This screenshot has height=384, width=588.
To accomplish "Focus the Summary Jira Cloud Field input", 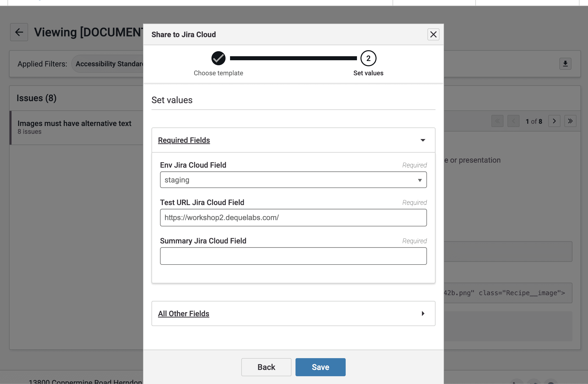I will (x=293, y=256).
